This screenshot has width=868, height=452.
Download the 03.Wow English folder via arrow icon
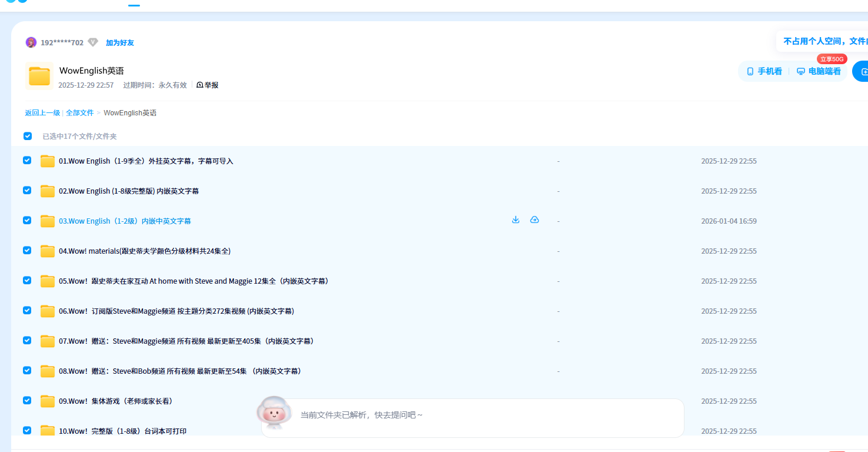click(516, 220)
